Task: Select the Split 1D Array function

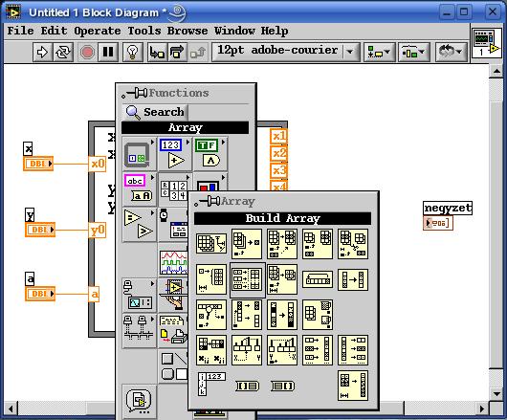Action: click(x=247, y=315)
